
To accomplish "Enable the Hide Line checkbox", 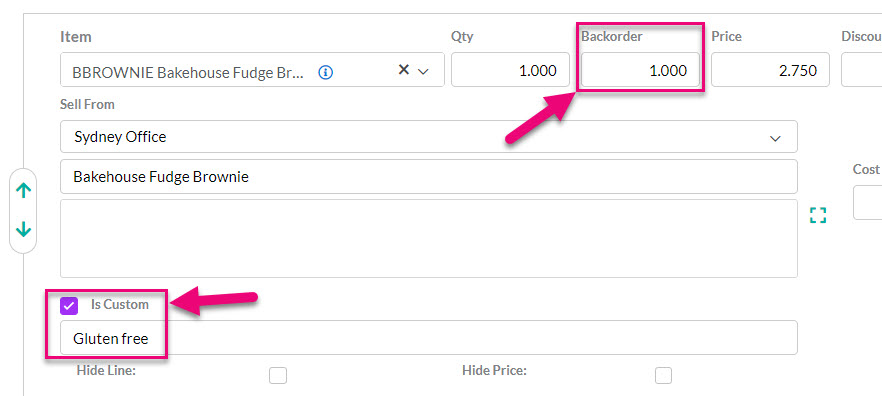I will (278, 375).
